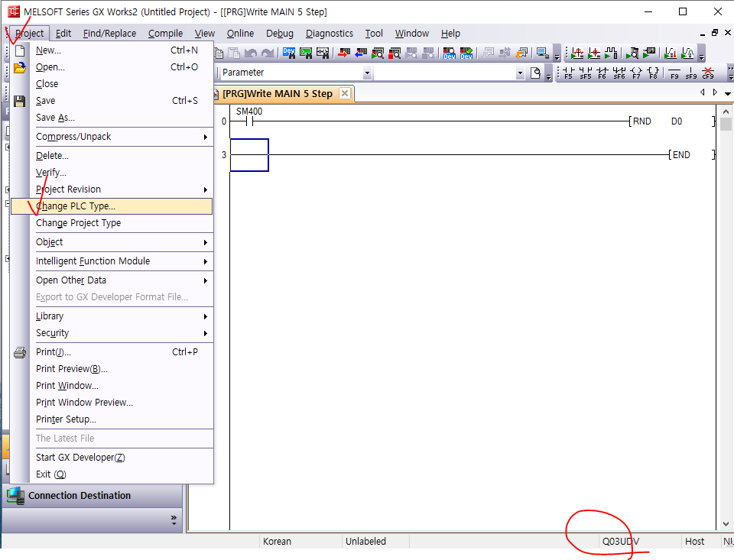Click the Dev magnifier device monitor icon
Viewport: 734px width, 560px height.
click(x=450, y=53)
